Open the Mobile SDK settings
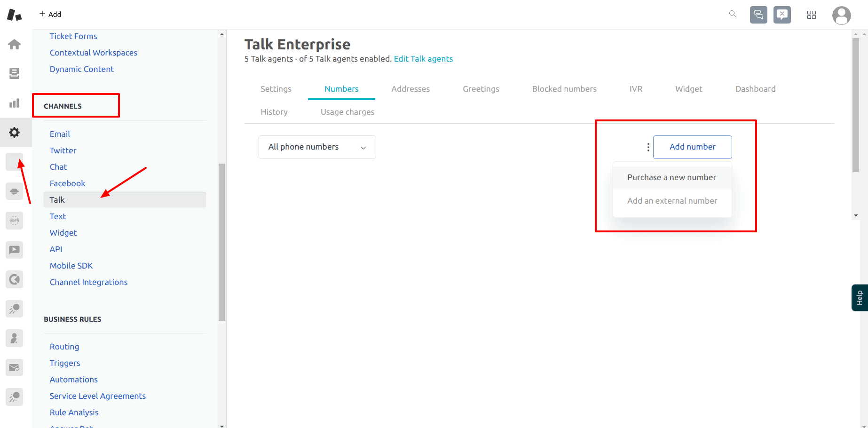This screenshot has height=428, width=868. tap(71, 266)
